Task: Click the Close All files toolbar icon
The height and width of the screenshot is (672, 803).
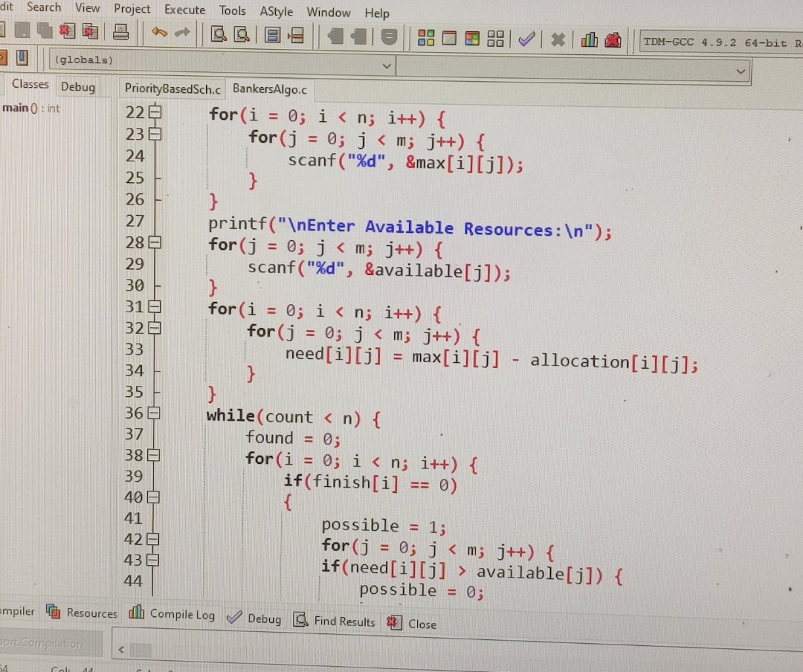Action: click(x=90, y=31)
